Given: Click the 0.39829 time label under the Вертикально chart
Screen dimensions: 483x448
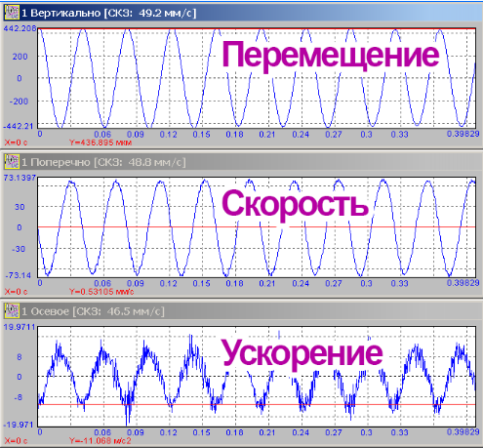Looking at the screenshot, I should (x=463, y=134).
